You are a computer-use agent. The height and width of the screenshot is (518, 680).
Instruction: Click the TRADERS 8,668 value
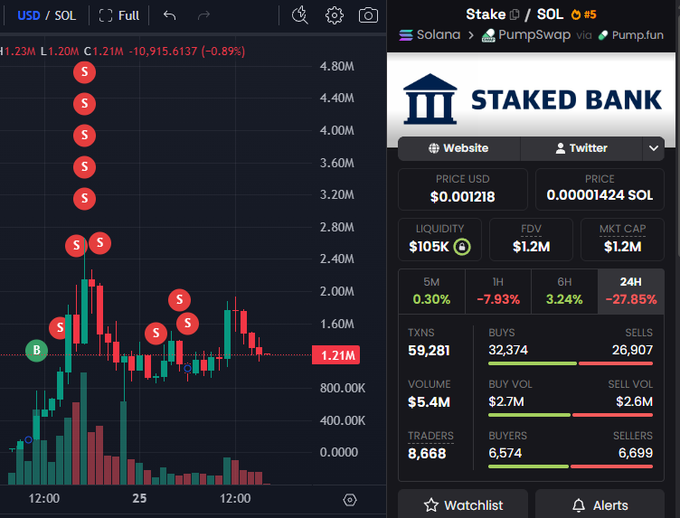pos(427,454)
